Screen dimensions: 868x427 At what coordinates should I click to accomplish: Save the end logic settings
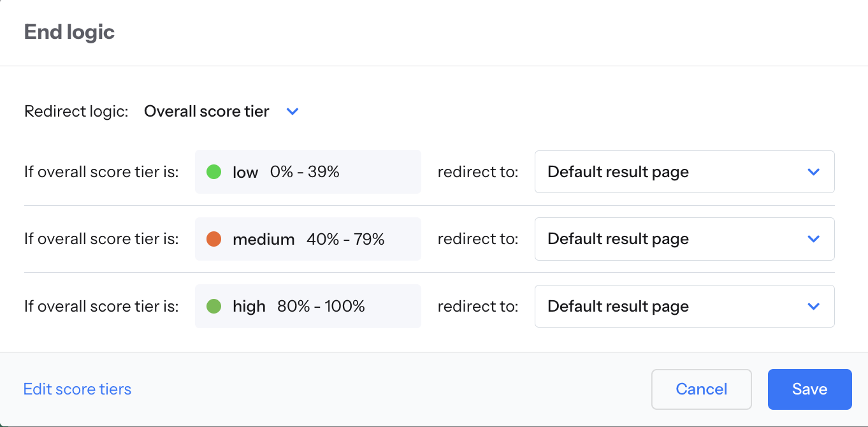point(809,389)
